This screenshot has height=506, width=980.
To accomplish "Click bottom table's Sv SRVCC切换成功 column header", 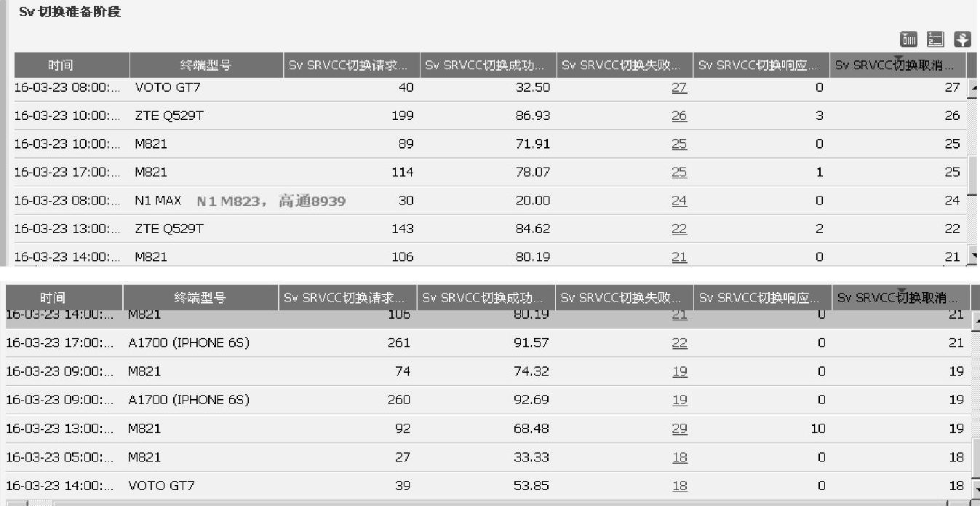I will pos(485,298).
